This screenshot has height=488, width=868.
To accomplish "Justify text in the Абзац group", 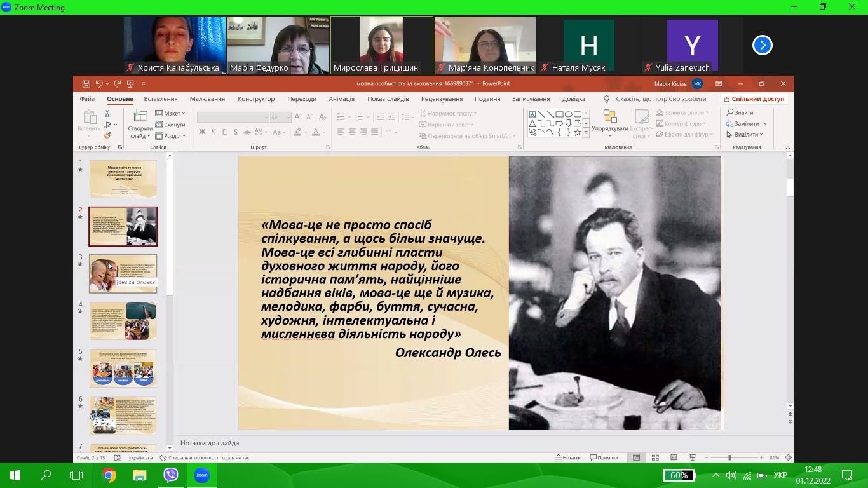I will coord(375,132).
